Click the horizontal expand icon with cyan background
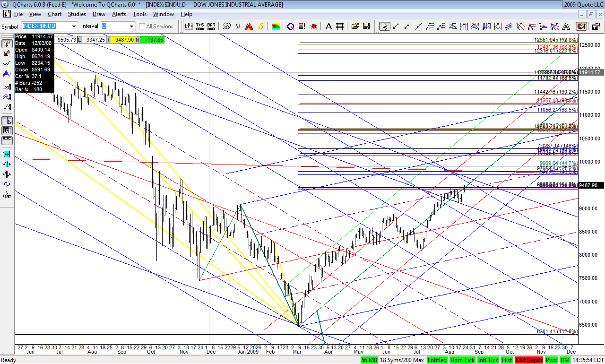Image resolution: width=605 pixels, height=364 pixels. tap(7, 154)
